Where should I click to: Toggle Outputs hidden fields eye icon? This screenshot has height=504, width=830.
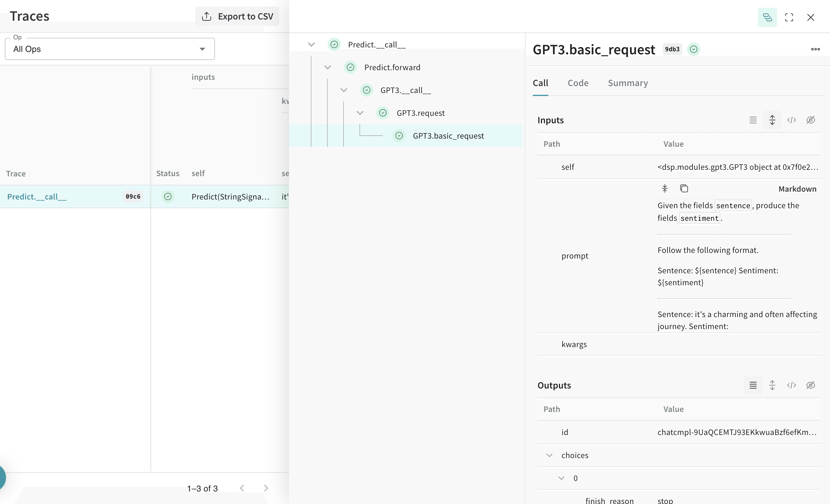pos(810,385)
